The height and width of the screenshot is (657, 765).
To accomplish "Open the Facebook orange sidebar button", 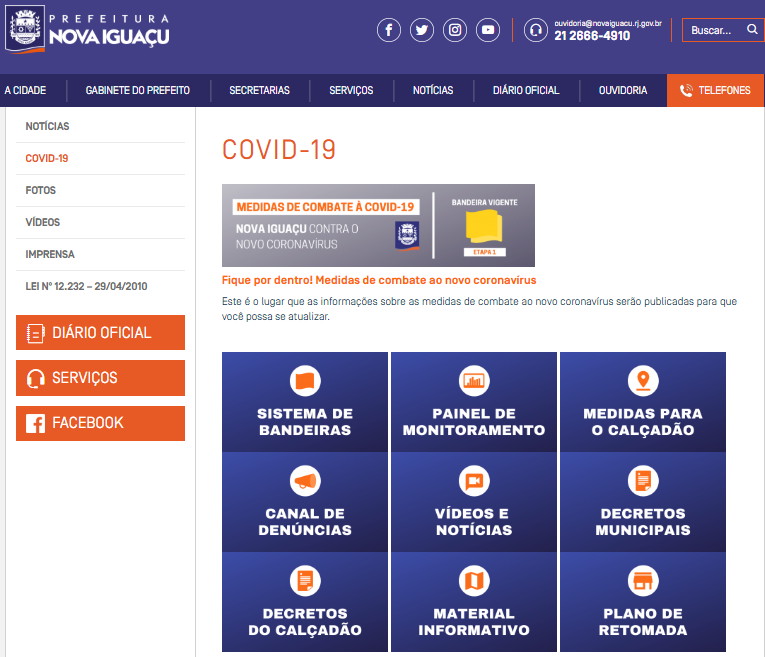I will point(100,423).
